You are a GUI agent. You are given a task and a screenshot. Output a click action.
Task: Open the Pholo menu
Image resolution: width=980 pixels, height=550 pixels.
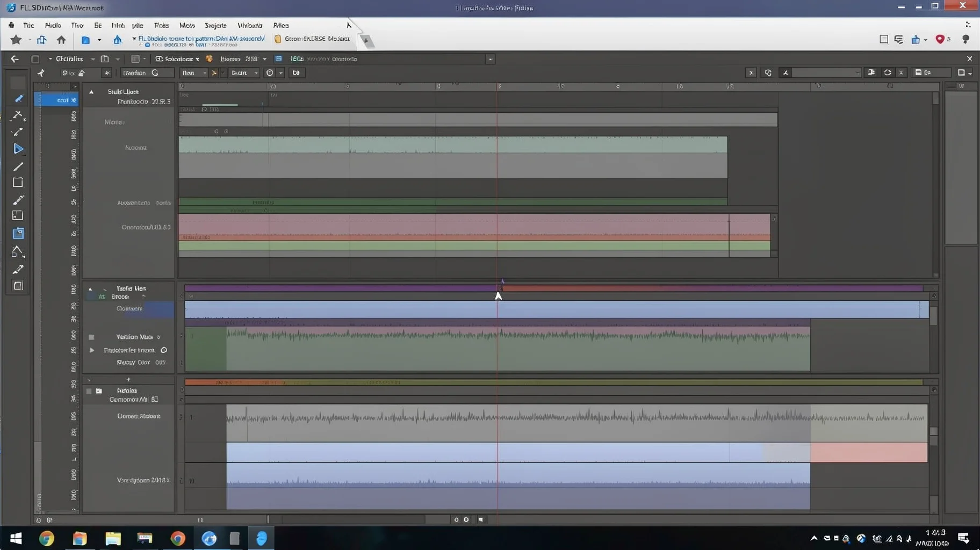tap(53, 25)
